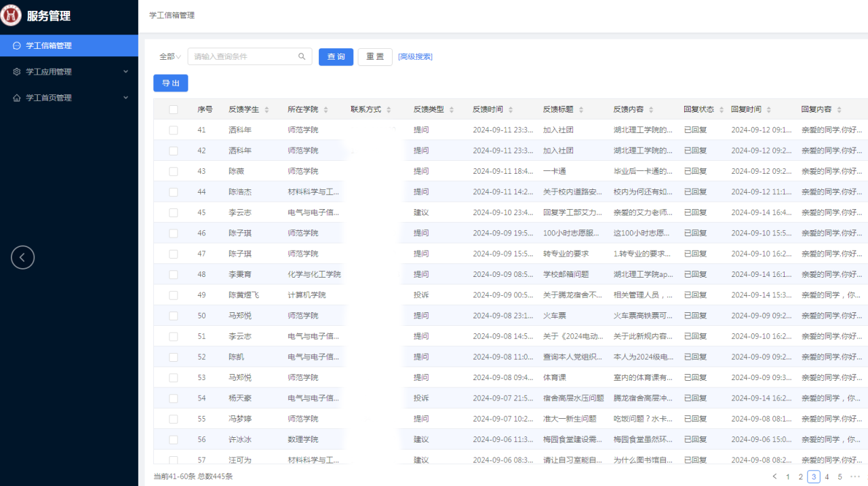This screenshot has width=868, height=486.
Task: Sort by 反馈学生 column sort icon
Action: point(267,110)
